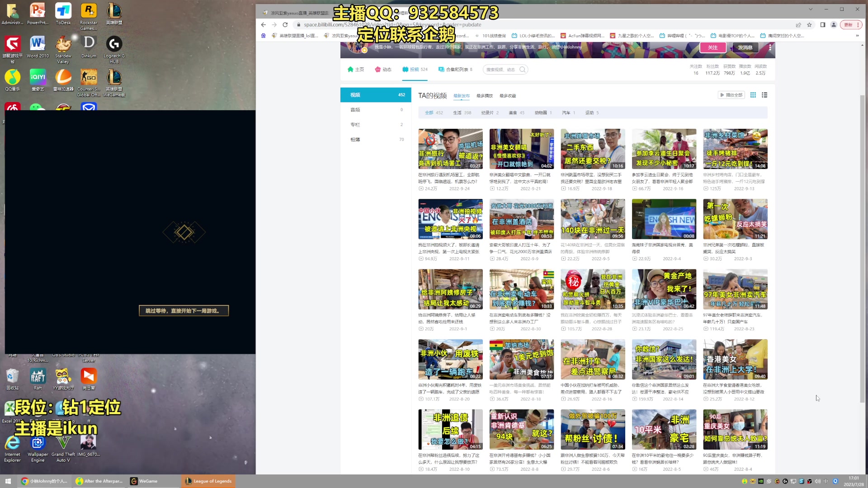Viewport: 868px width, 488px height.
Task: Filter videos by 运动 5
Action: [592, 113]
